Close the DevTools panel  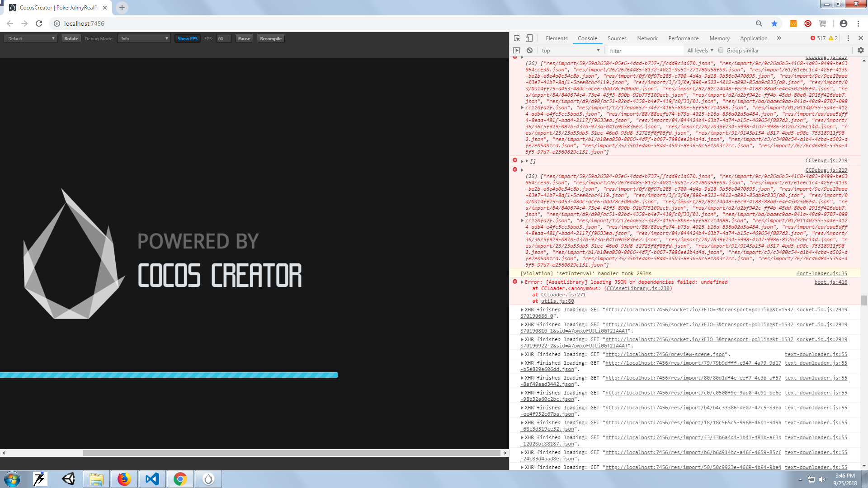861,38
